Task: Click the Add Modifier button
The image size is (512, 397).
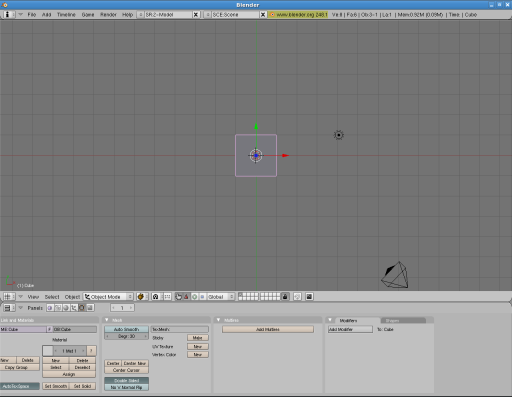Action: [x=350, y=329]
